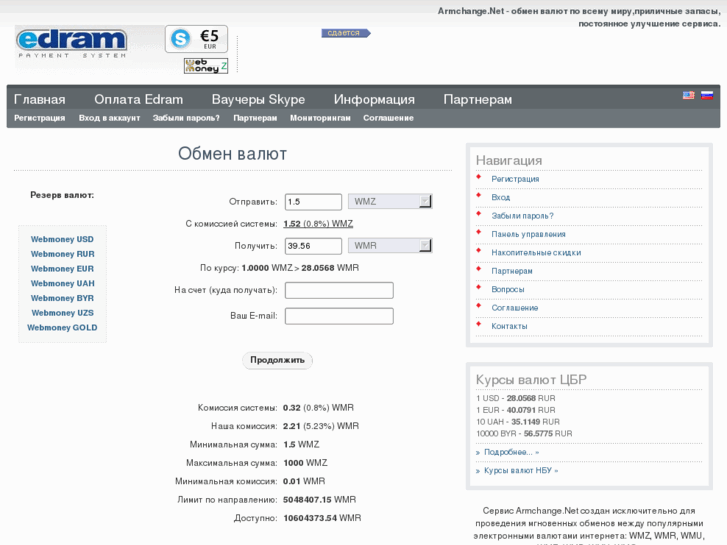Viewport: 727px width, 545px height.
Task: Click the blue 'сдается' banner tag
Action: tap(345, 33)
